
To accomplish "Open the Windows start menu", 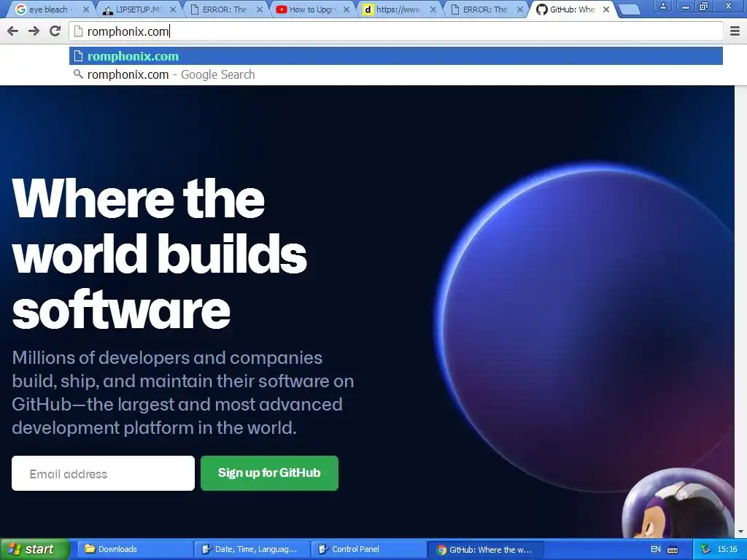I will point(34,549).
